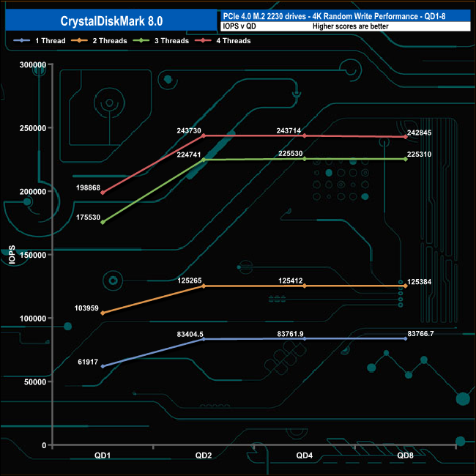This screenshot has height=476, width=476.
Task: Select the 2 Threads QD1 point 103959
Action: coord(103,313)
